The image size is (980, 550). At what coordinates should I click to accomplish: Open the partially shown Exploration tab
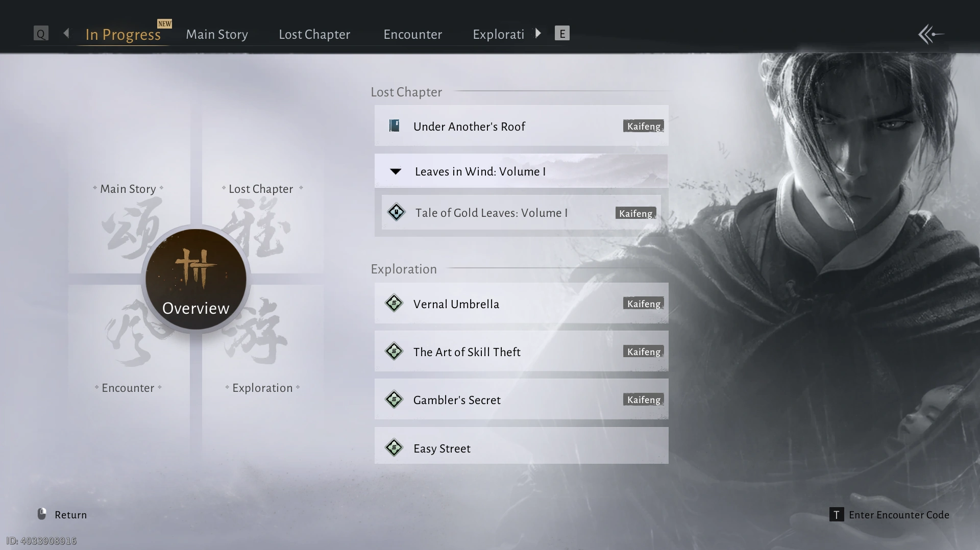[498, 34]
